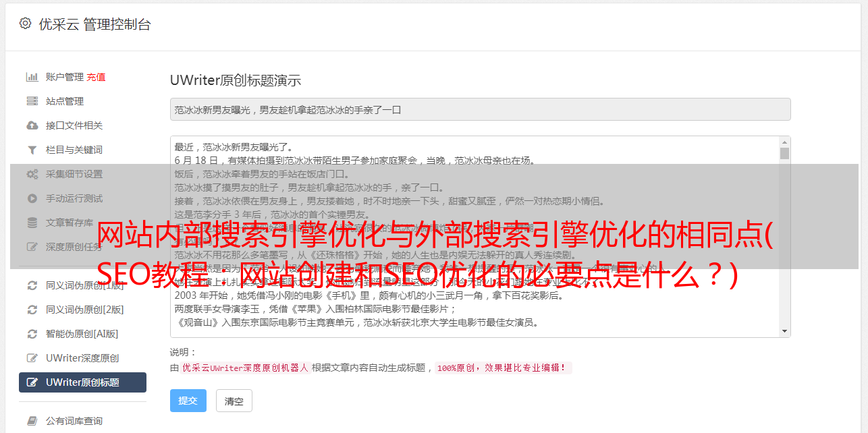Click the title input field
The image size is (868, 433).
(x=480, y=109)
